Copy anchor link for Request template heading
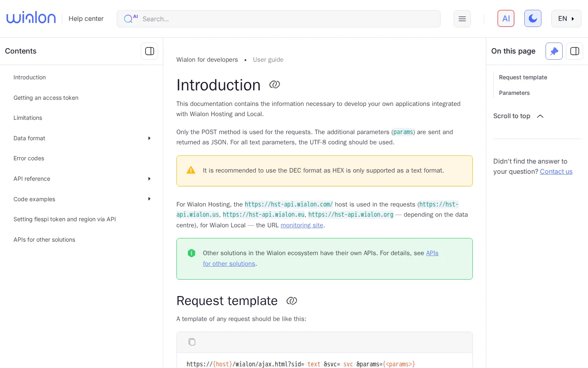The height and width of the screenshot is (368, 588). 292,301
